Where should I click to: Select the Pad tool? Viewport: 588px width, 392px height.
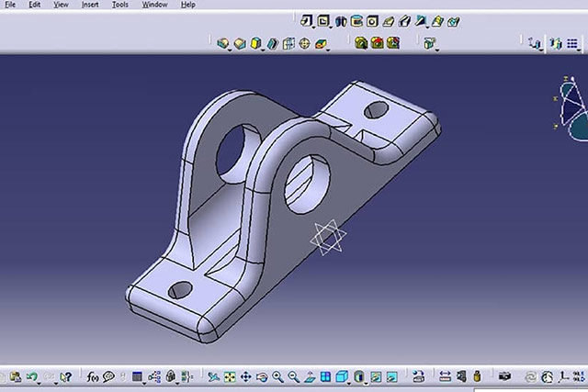tap(306, 21)
